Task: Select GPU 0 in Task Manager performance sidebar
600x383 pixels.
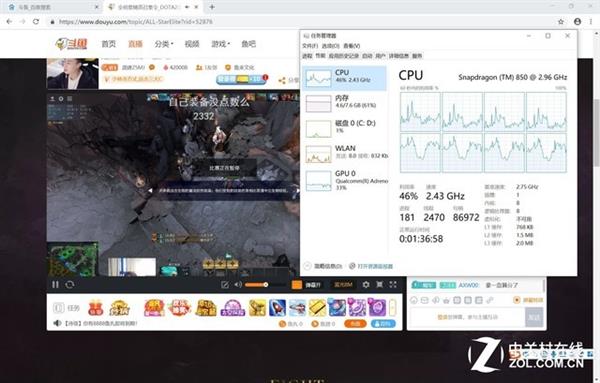Action: pos(344,180)
